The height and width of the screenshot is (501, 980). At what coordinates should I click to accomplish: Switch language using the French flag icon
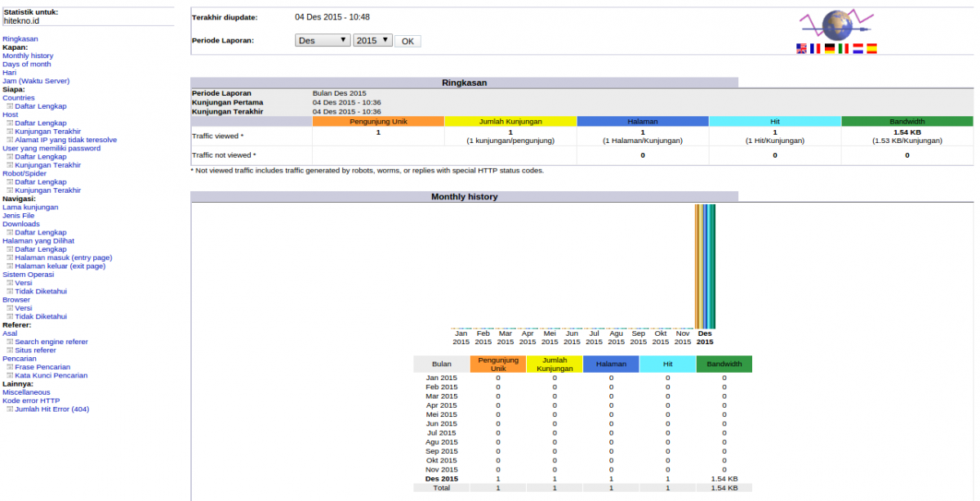(x=815, y=48)
